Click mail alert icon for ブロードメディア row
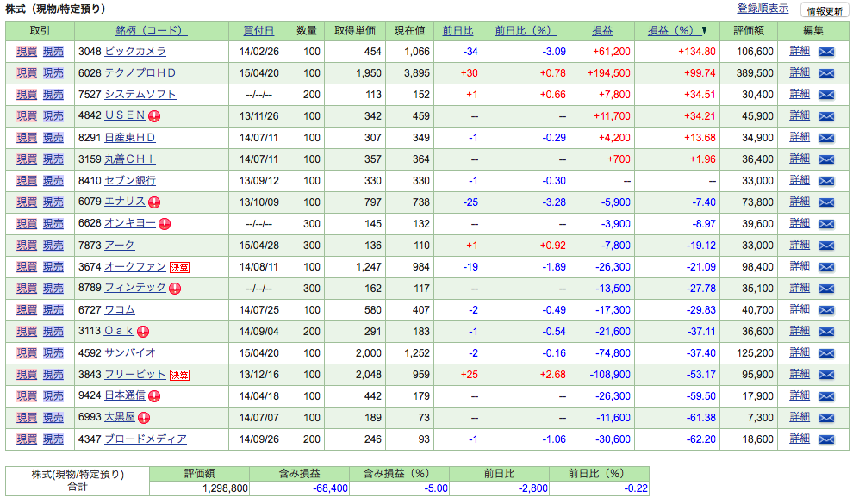 (x=826, y=439)
